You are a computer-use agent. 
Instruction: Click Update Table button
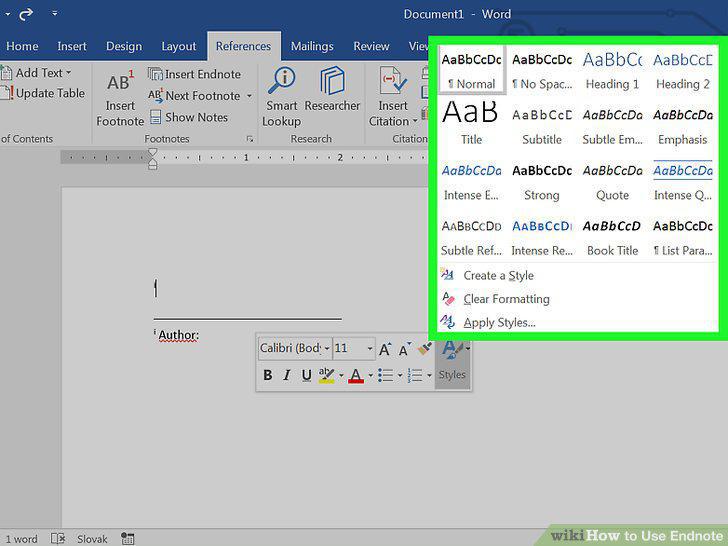pyautogui.click(x=44, y=93)
